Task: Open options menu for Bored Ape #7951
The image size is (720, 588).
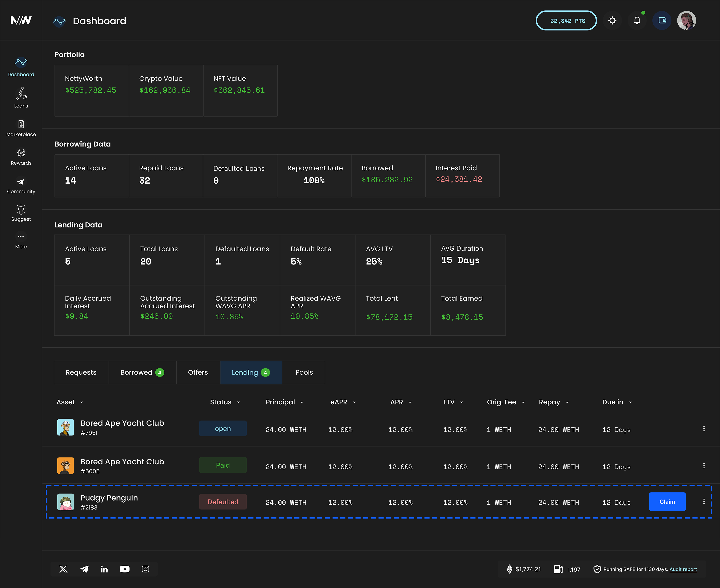Action: coord(704,429)
